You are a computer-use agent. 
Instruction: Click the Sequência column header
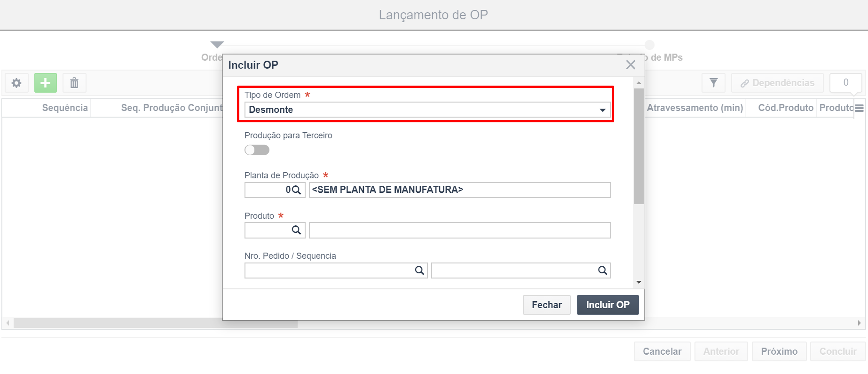[65, 108]
